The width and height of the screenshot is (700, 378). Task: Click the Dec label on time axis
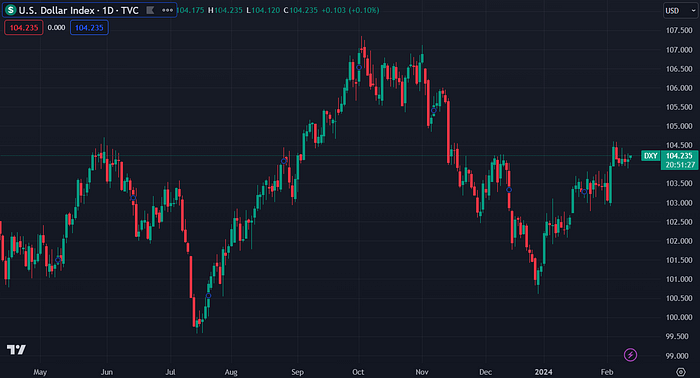point(485,372)
